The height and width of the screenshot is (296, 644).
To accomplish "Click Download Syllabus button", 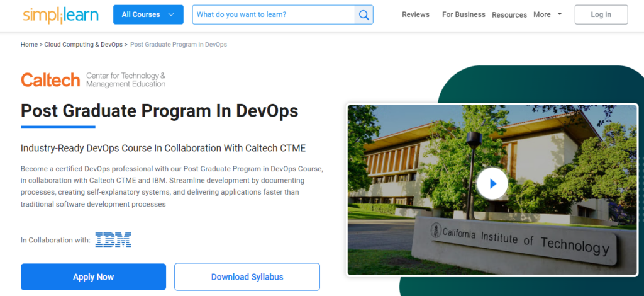I will tap(247, 277).
